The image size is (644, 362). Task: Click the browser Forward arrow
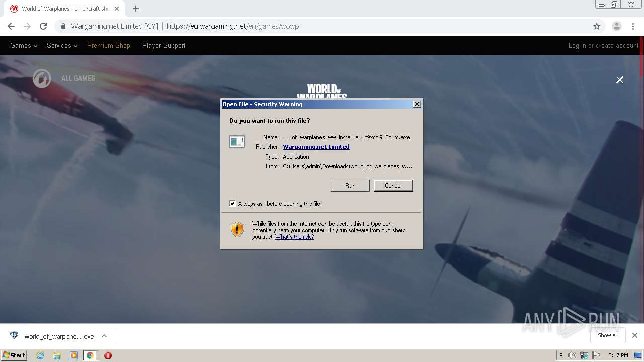point(27,26)
